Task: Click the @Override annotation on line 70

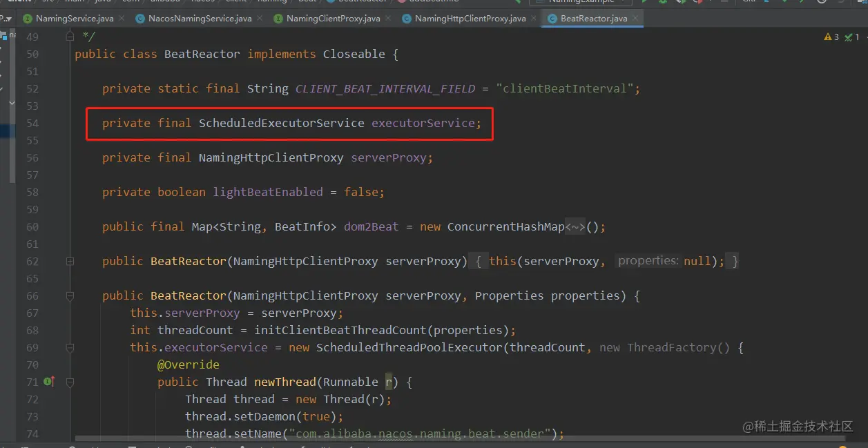Action: pyautogui.click(x=189, y=364)
